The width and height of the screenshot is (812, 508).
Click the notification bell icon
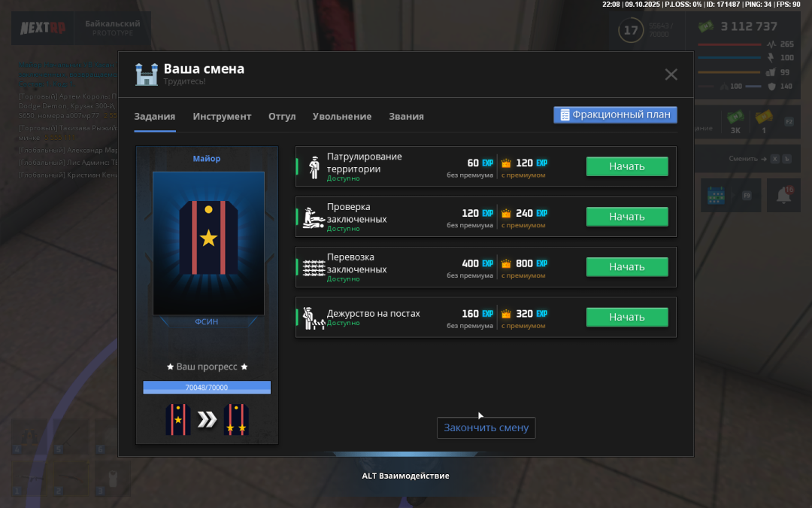783,196
